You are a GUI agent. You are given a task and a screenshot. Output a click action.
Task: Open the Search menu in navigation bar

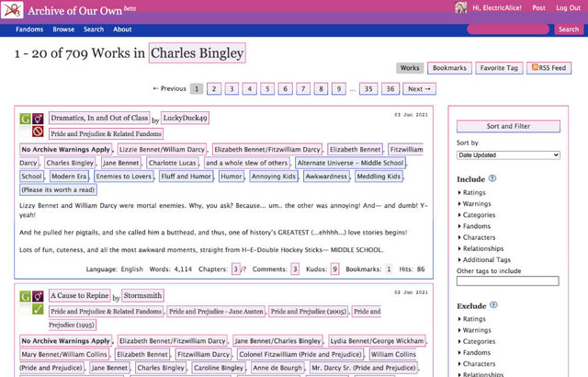(x=94, y=29)
